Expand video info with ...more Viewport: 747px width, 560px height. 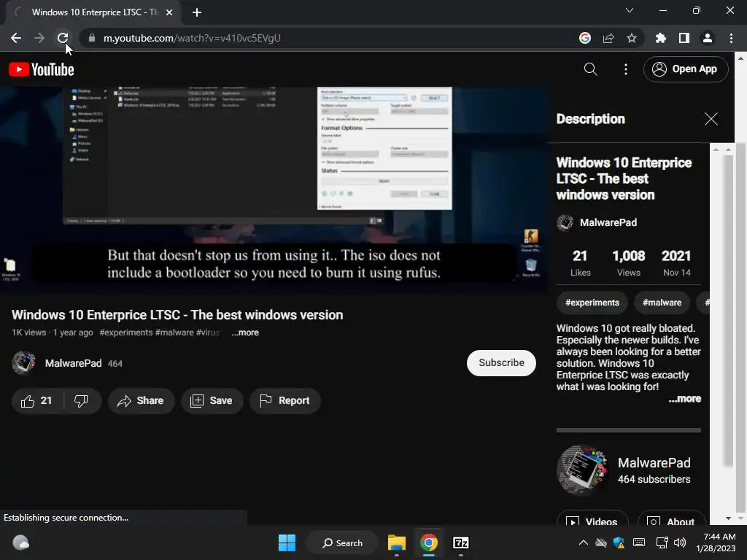(x=245, y=332)
